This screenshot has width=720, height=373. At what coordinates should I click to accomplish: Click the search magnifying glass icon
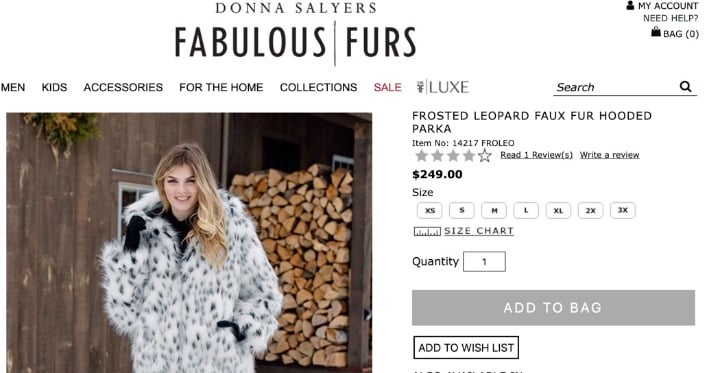point(686,86)
